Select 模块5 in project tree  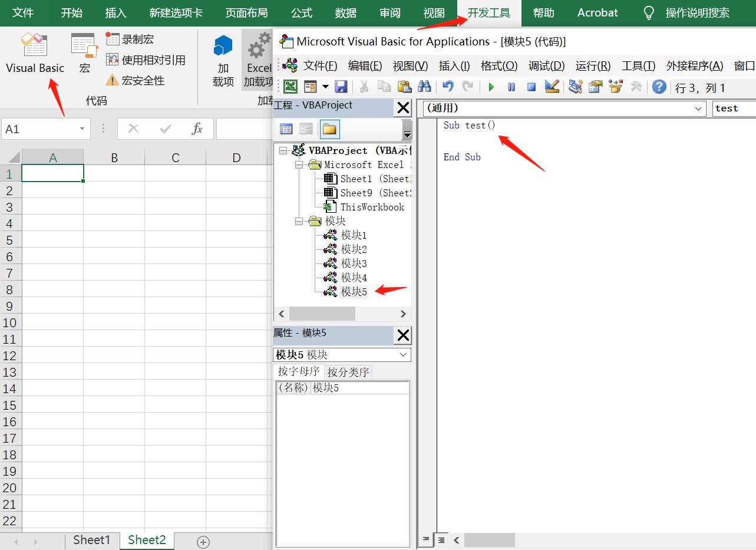pyautogui.click(x=345, y=292)
